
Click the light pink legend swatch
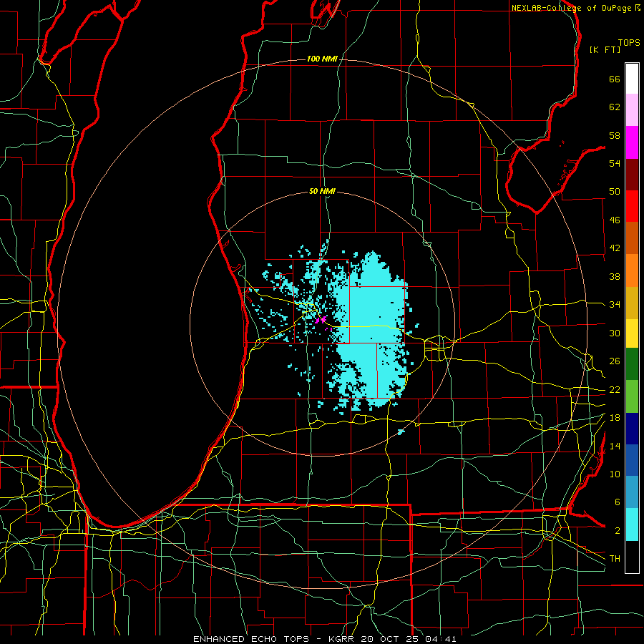(632, 110)
